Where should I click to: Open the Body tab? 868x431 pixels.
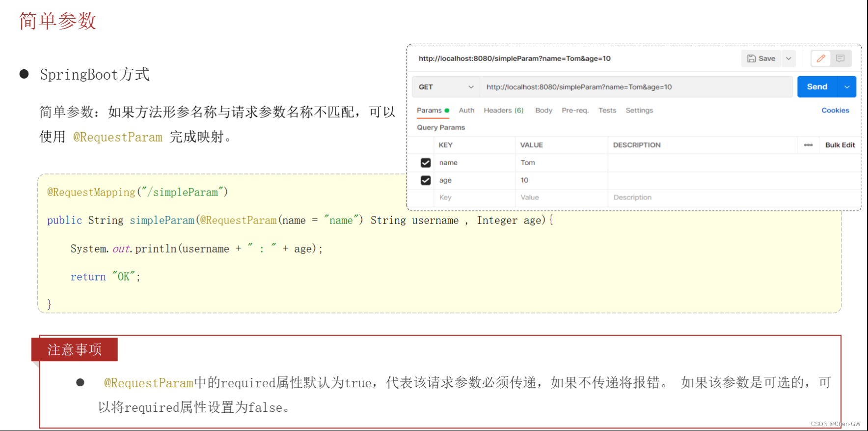[543, 111]
